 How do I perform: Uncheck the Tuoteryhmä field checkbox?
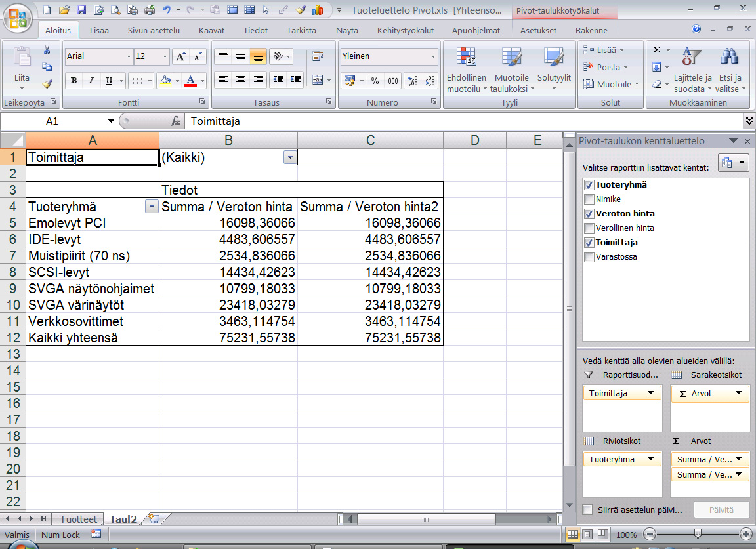pos(589,185)
